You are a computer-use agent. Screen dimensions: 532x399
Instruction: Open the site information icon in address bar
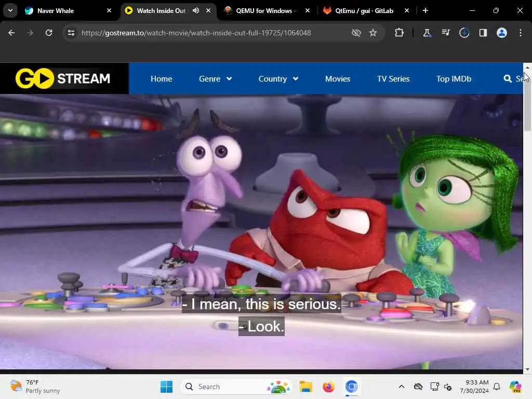coord(71,33)
